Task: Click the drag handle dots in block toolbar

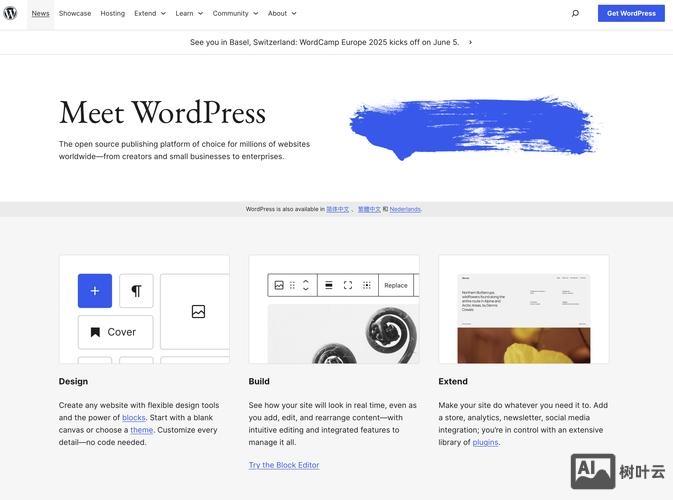Action: coord(292,285)
